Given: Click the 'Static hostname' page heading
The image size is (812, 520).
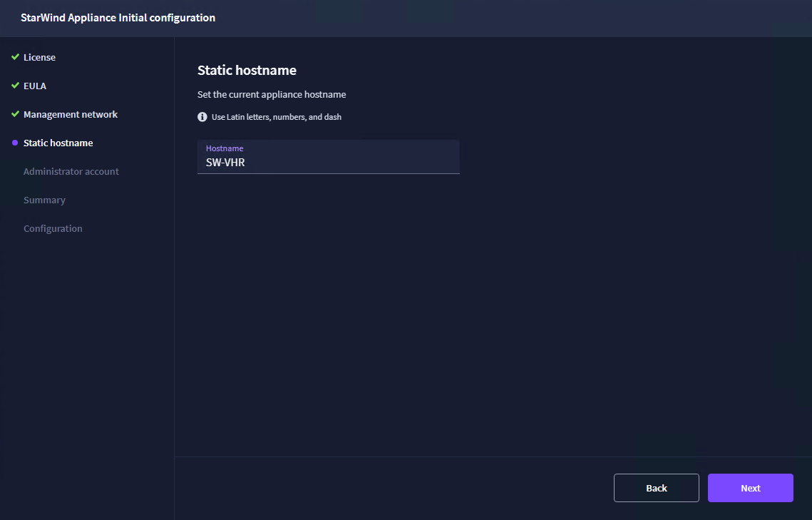Looking at the screenshot, I should [x=247, y=71].
